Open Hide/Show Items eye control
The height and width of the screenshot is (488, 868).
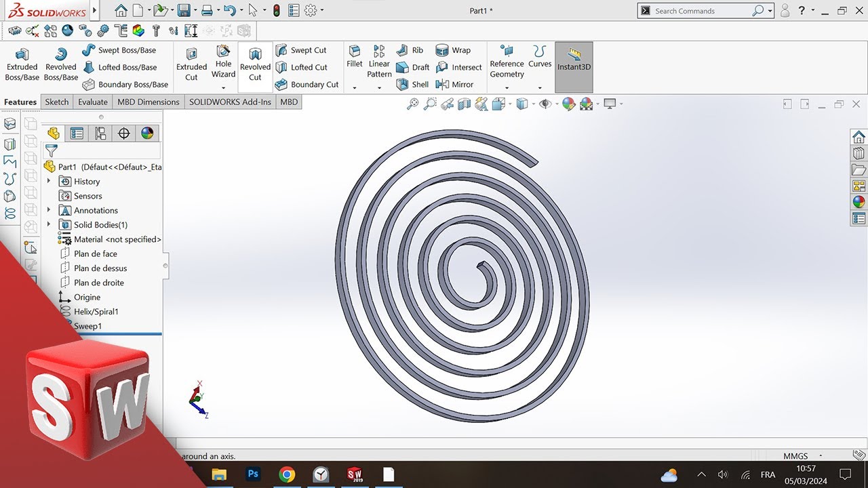pos(545,104)
